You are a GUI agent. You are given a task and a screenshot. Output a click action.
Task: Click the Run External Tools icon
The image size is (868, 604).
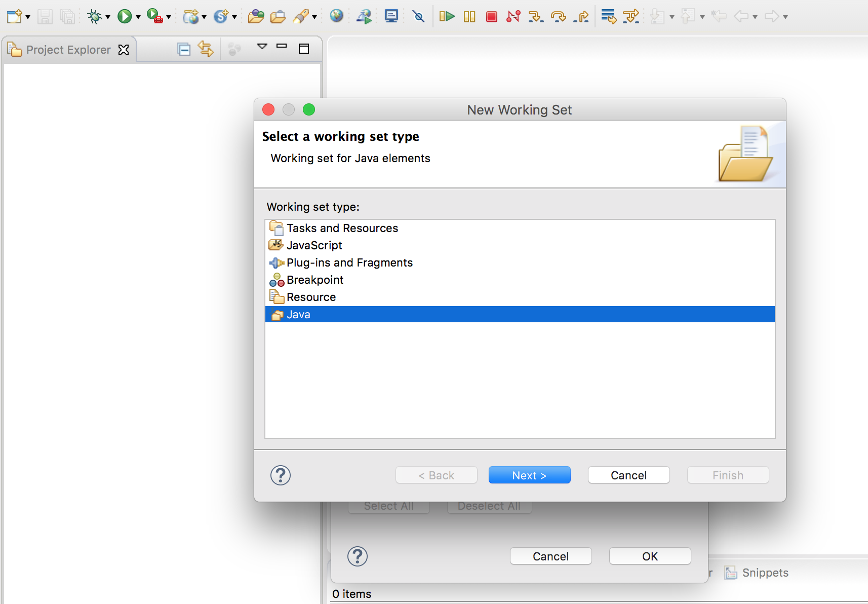tap(154, 16)
